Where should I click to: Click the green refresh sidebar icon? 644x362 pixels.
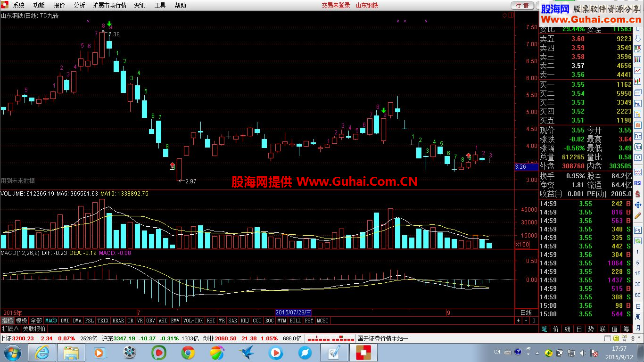[637, 241]
